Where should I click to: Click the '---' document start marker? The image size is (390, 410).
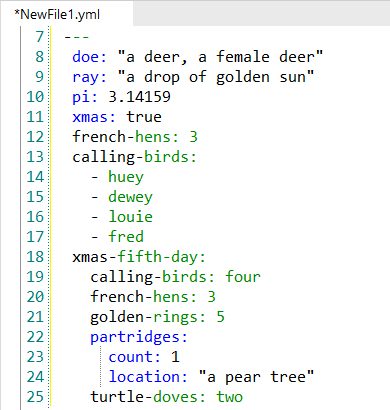coord(77,37)
